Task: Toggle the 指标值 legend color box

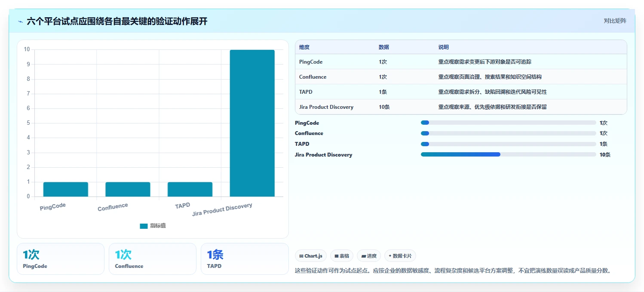Action: coord(144,226)
